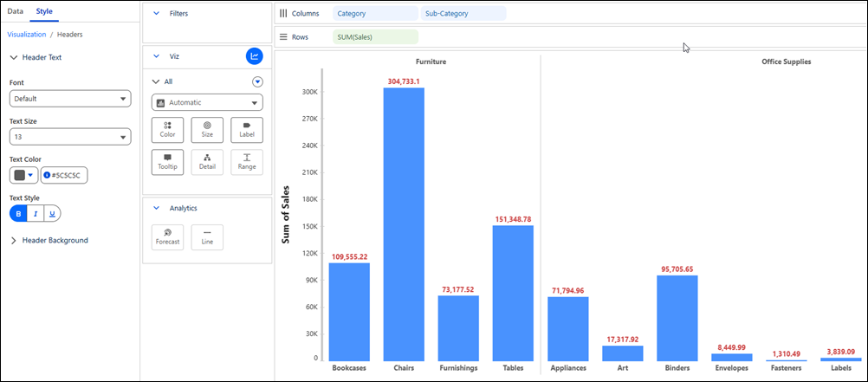The height and width of the screenshot is (382, 868).
Task: Open the Tooltip mark card
Action: pos(167,162)
